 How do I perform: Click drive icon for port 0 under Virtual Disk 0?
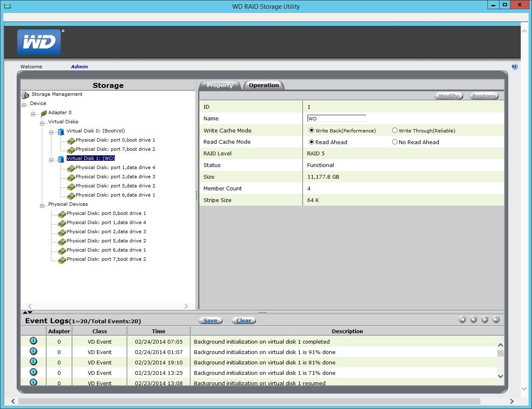coord(71,141)
